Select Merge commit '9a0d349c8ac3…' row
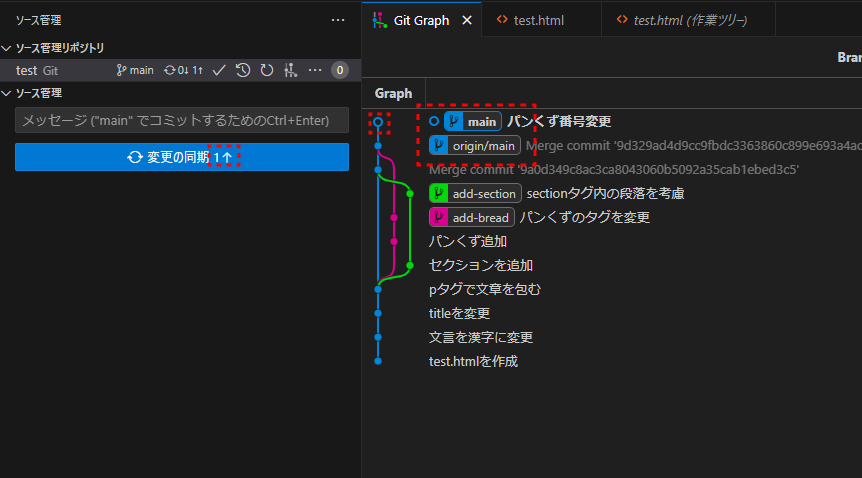Viewport: 862px width, 478px height. pyautogui.click(x=614, y=169)
